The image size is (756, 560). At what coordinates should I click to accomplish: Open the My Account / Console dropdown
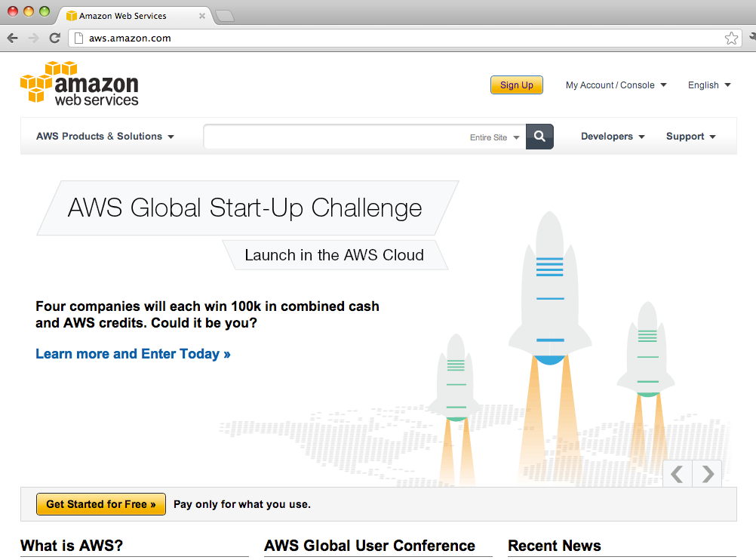coord(616,85)
